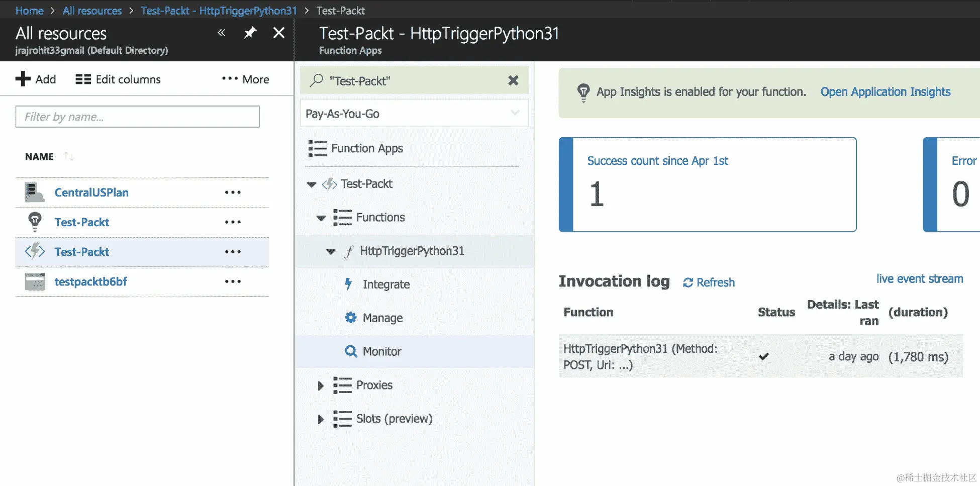The height and width of the screenshot is (486, 980).
Task: Open Application Insights link
Action: tap(885, 92)
